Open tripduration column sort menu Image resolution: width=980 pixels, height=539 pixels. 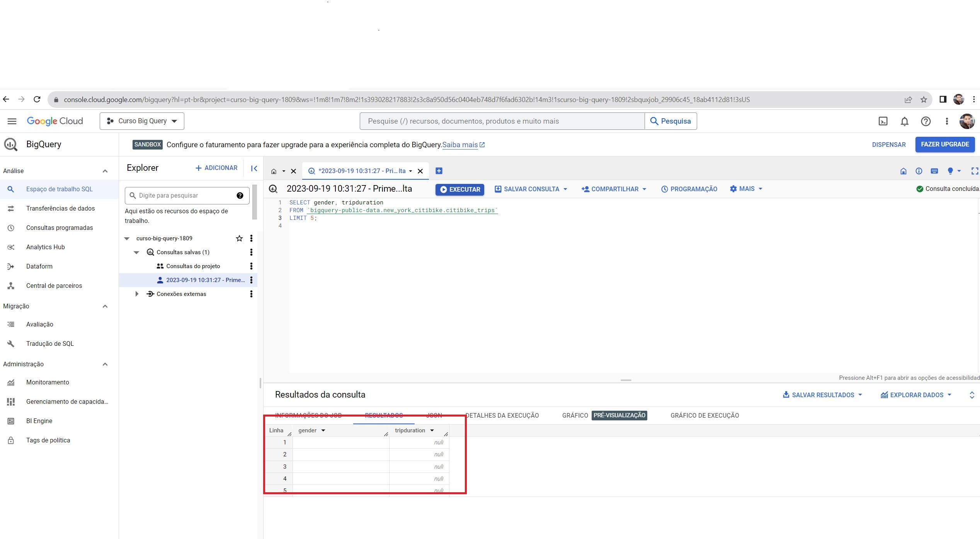(432, 430)
